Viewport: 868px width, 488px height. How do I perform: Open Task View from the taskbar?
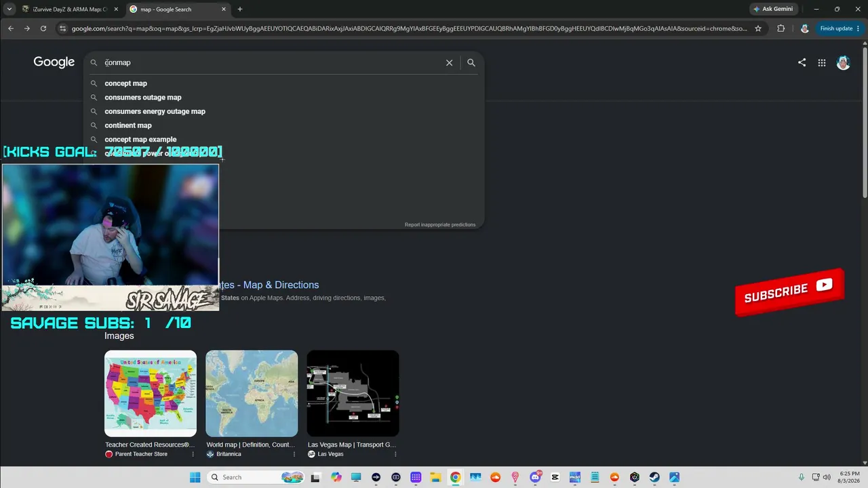(x=315, y=477)
